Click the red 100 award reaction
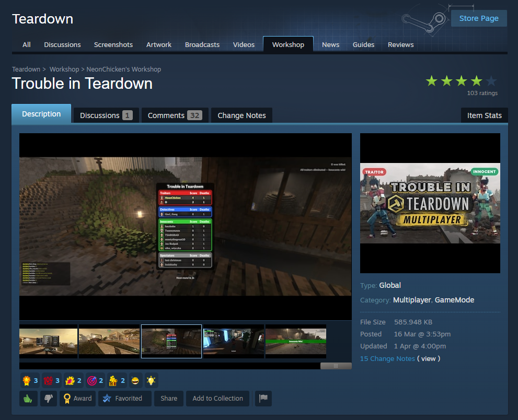 pos(52,381)
